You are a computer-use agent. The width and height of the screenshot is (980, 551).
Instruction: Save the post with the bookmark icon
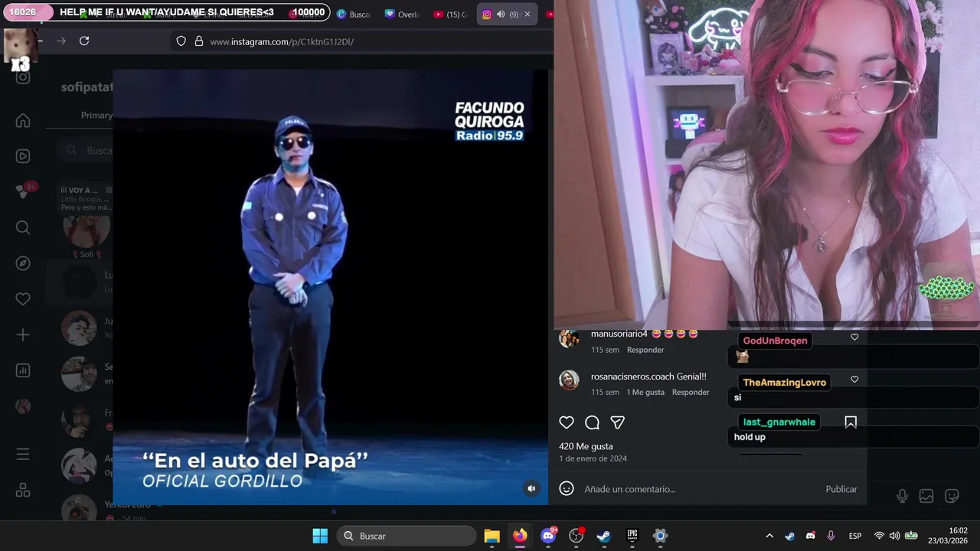[851, 422]
